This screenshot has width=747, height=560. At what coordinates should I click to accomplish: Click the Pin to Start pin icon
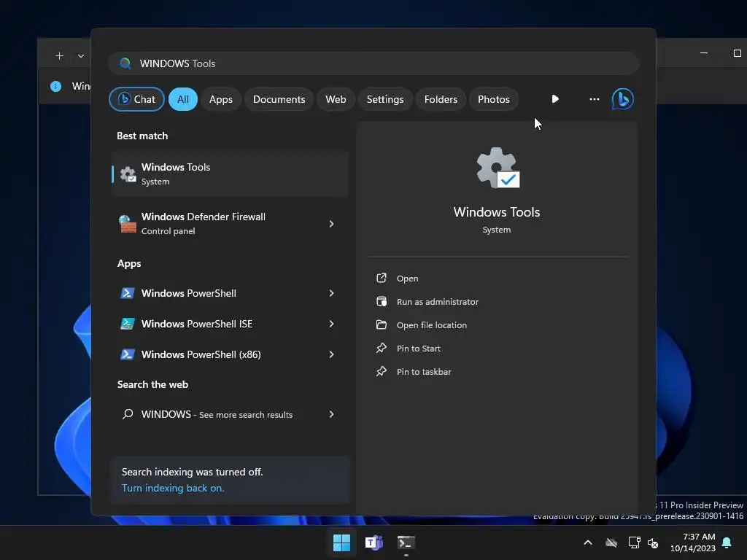[381, 348]
